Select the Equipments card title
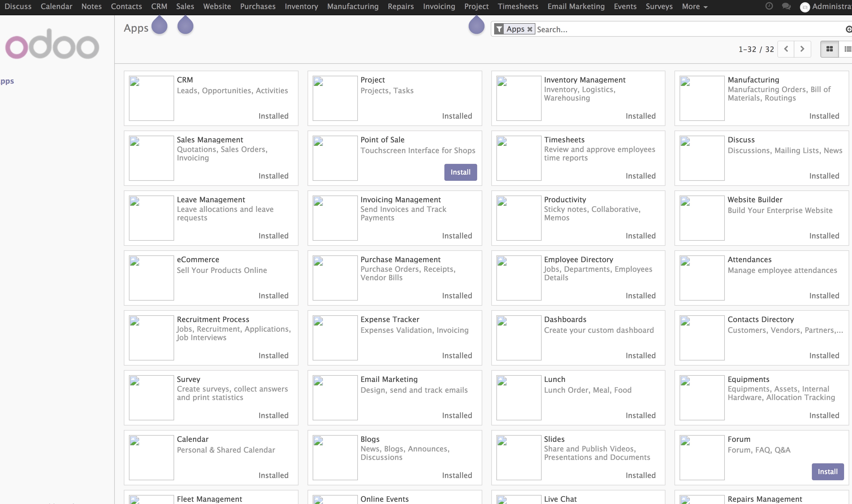852x504 pixels. pos(748,379)
